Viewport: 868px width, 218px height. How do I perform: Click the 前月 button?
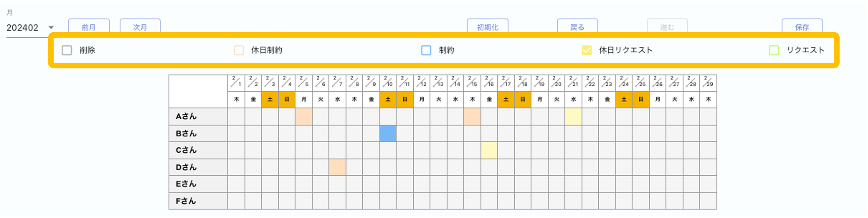pos(89,27)
